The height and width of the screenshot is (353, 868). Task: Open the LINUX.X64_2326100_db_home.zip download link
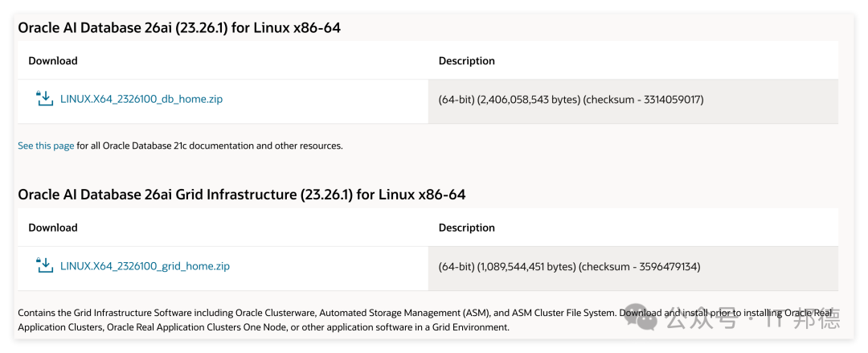[141, 100]
